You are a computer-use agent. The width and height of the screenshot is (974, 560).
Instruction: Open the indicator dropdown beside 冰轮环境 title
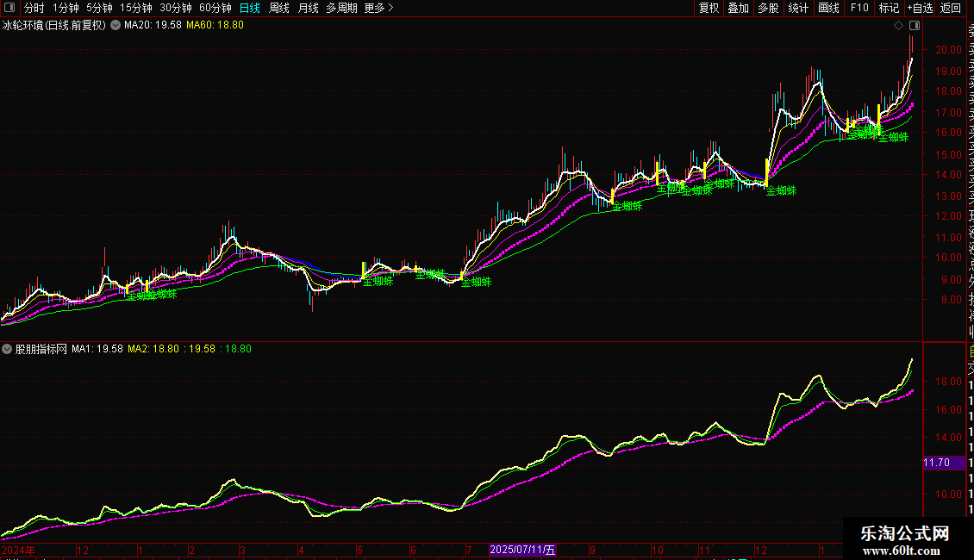pyautogui.click(x=116, y=26)
